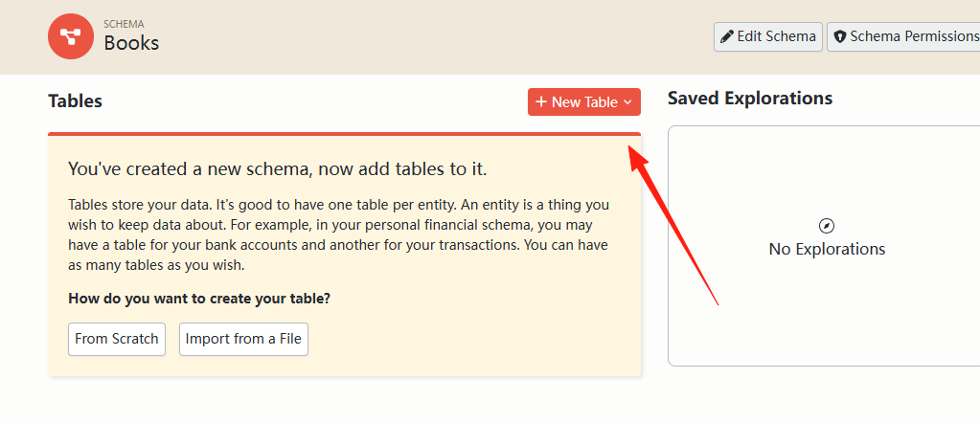Click the compass icon above No Explorations
This screenshot has width=980, height=423.
click(827, 226)
